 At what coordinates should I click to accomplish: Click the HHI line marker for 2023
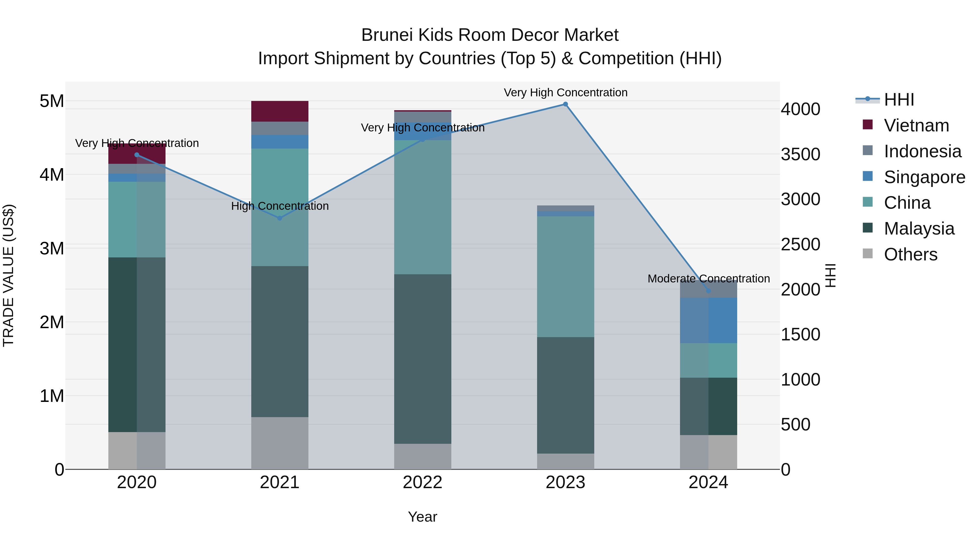click(565, 104)
